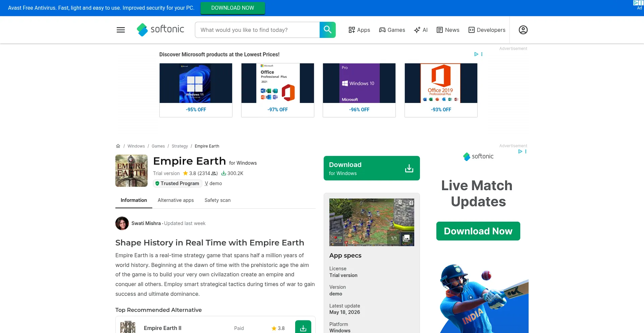Click Empire Earth II alternative title

pyautogui.click(x=163, y=328)
